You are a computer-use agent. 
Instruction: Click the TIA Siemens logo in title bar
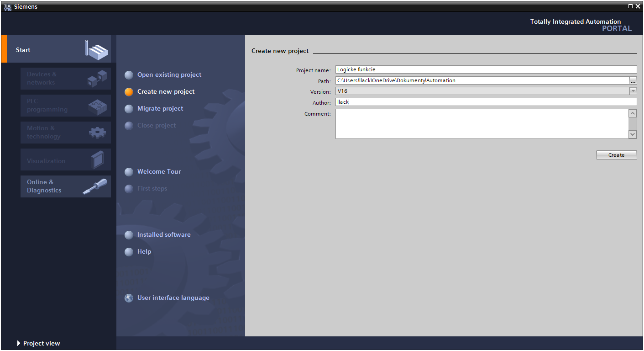pos(7,7)
